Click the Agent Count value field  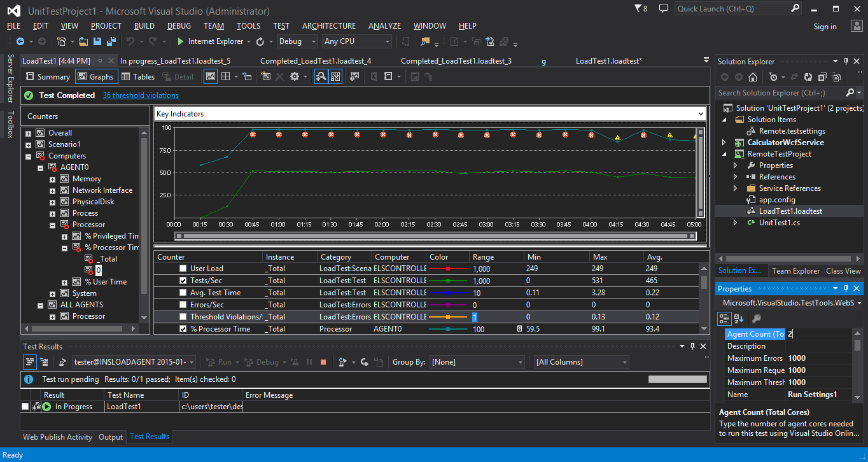[x=819, y=334]
